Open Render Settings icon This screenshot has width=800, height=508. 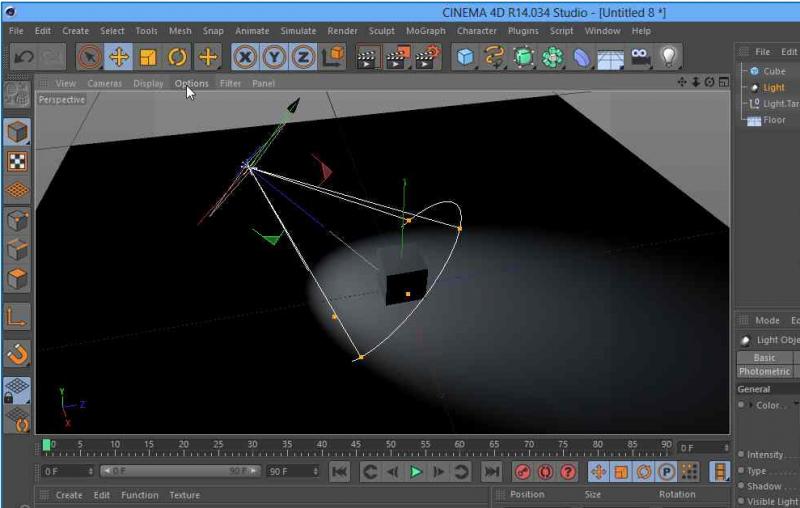coord(427,57)
